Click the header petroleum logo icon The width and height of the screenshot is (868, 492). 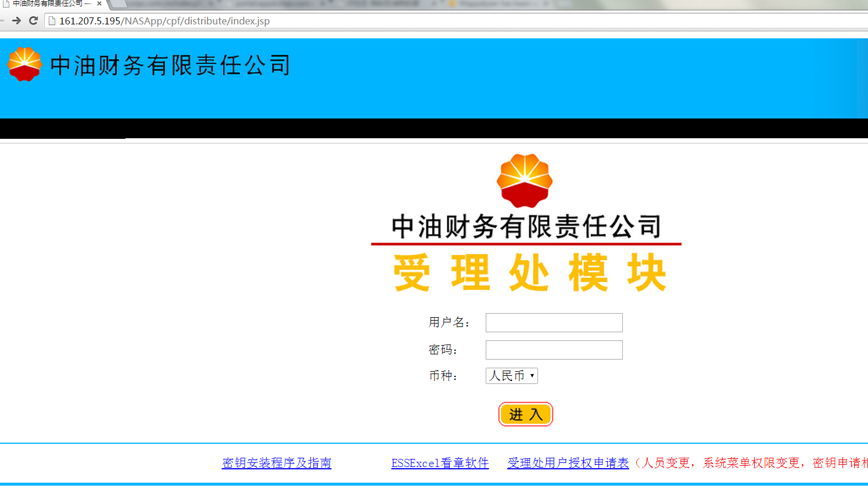(x=25, y=64)
